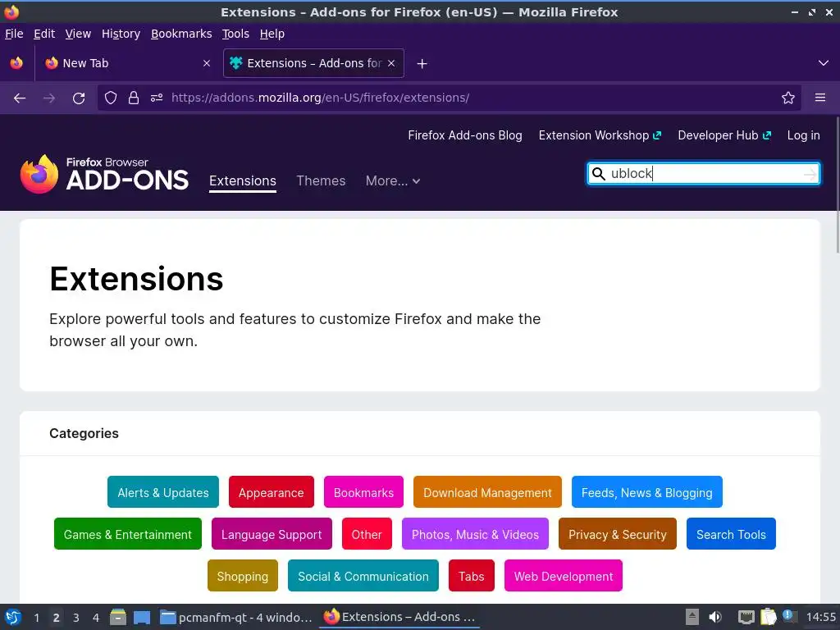The width and height of the screenshot is (840, 630).
Task: Open Download Management category
Action: 487,492
